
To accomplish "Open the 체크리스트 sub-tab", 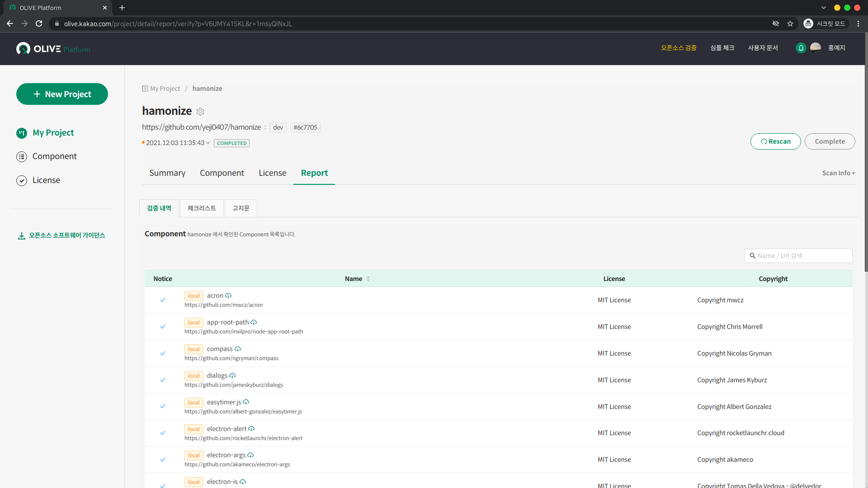I will tap(202, 208).
